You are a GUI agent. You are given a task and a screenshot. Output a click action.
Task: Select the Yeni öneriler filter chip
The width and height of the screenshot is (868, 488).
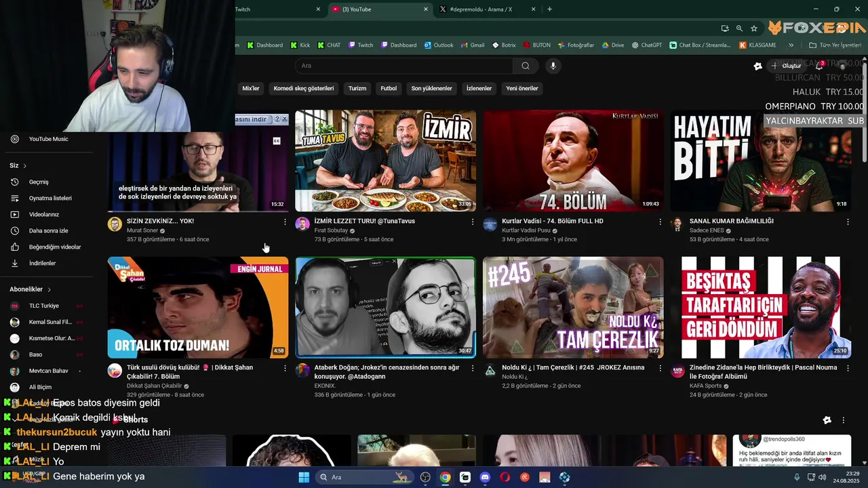[522, 88]
